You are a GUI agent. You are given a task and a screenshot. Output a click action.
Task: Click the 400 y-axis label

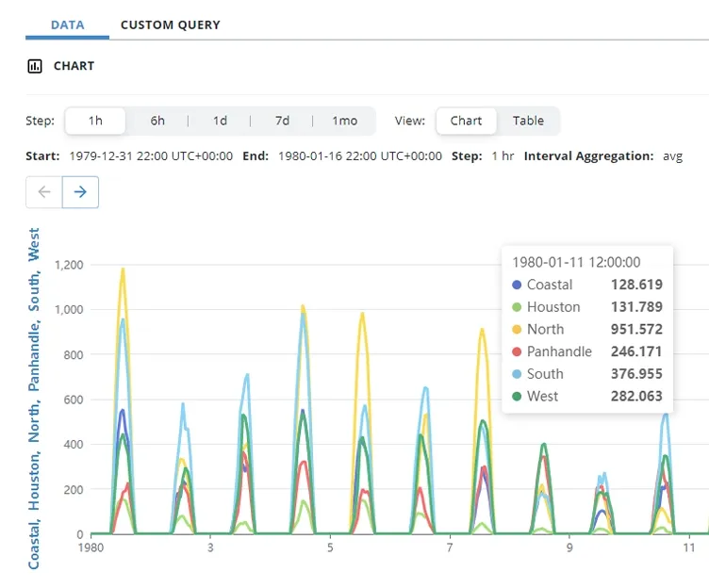[74, 444]
